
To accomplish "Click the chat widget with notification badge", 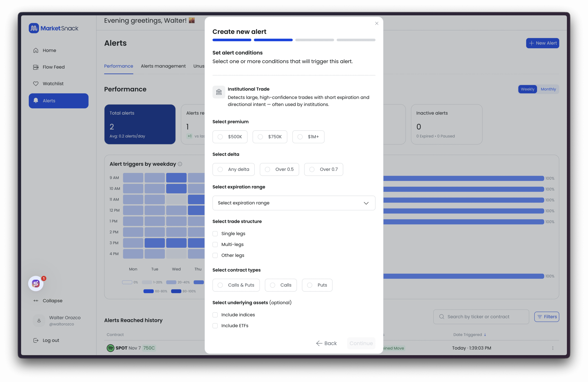I will click(36, 283).
